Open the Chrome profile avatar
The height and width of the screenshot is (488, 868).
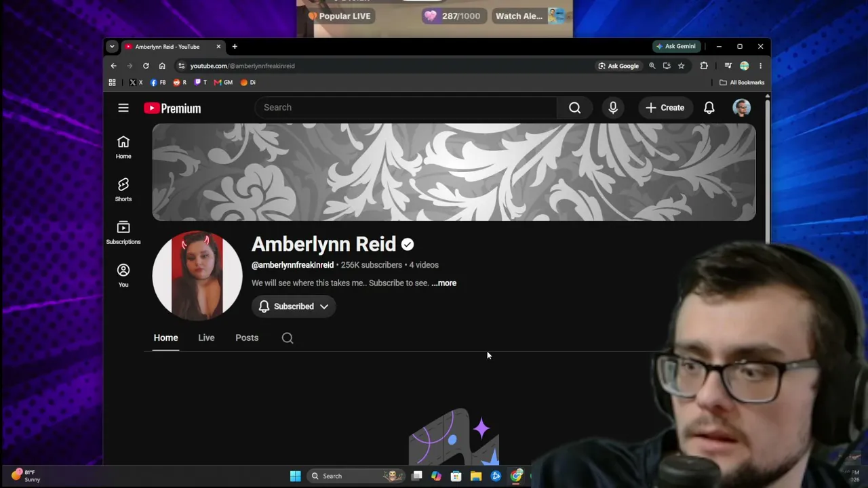click(745, 66)
